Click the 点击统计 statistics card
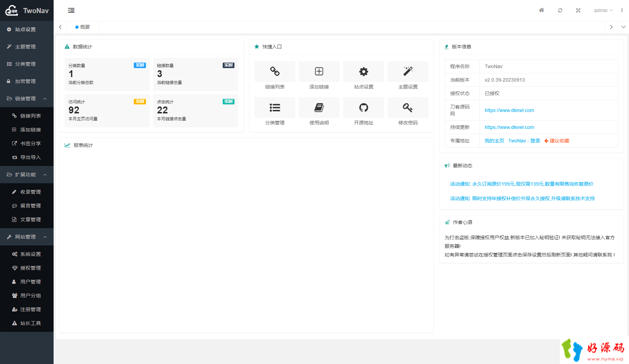The width and height of the screenshot is (629, 364). (x=196, y=111)
